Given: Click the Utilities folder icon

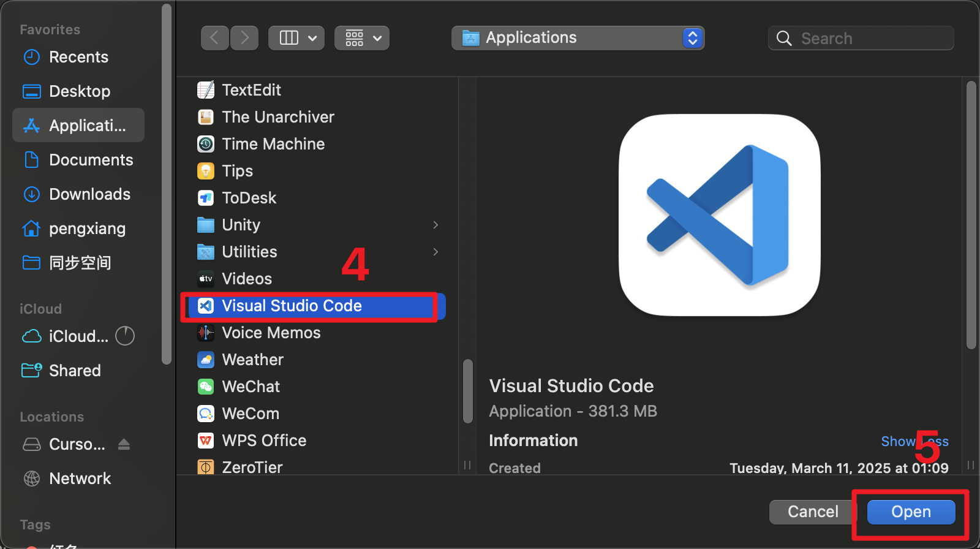Looking at the screenshot, I should tap(206, 252).
